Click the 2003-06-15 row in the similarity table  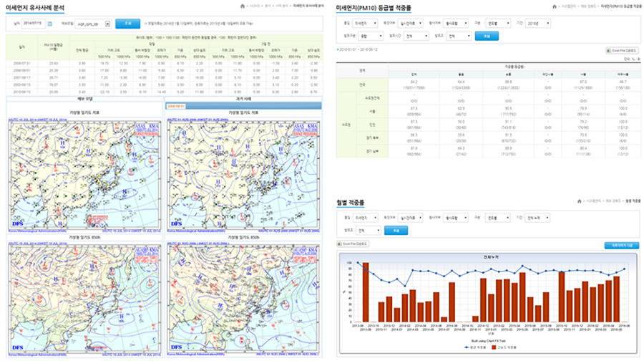[165, 85]
